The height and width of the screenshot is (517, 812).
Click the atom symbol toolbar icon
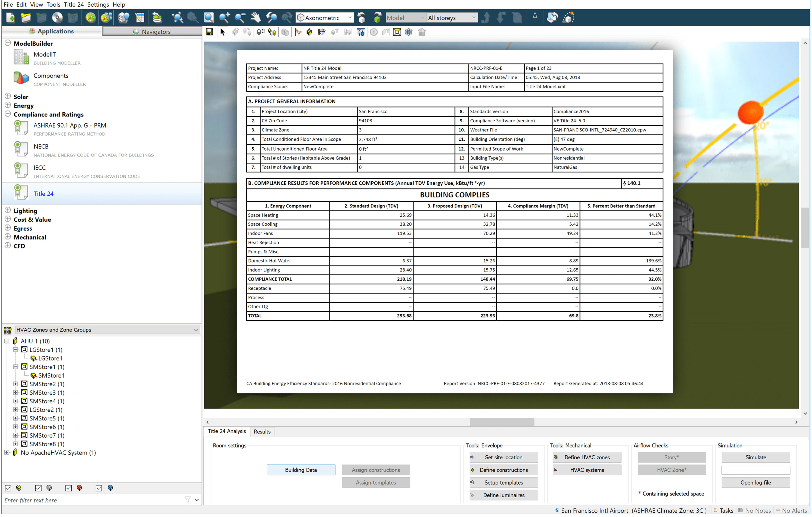[409, 32]
